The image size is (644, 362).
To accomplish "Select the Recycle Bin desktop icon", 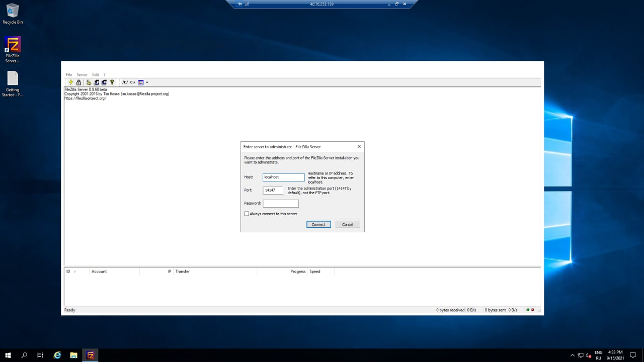I will pos(13,14).
